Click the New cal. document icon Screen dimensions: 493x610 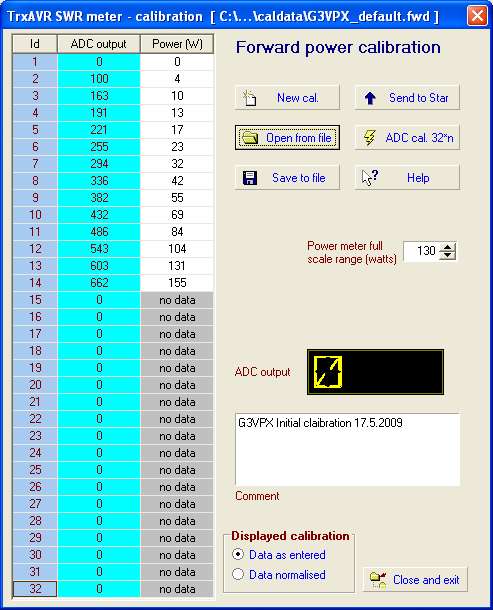(249, 98)
